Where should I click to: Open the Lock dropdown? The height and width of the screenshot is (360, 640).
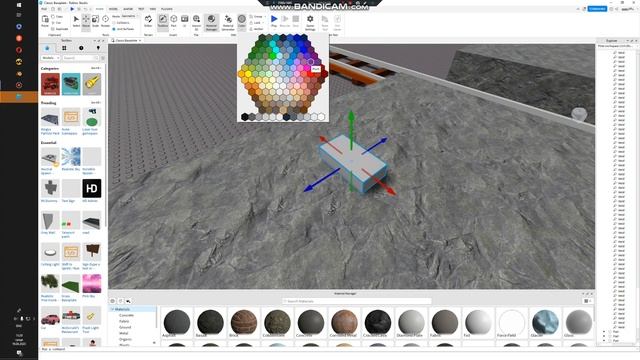click(x=256, y=23)
